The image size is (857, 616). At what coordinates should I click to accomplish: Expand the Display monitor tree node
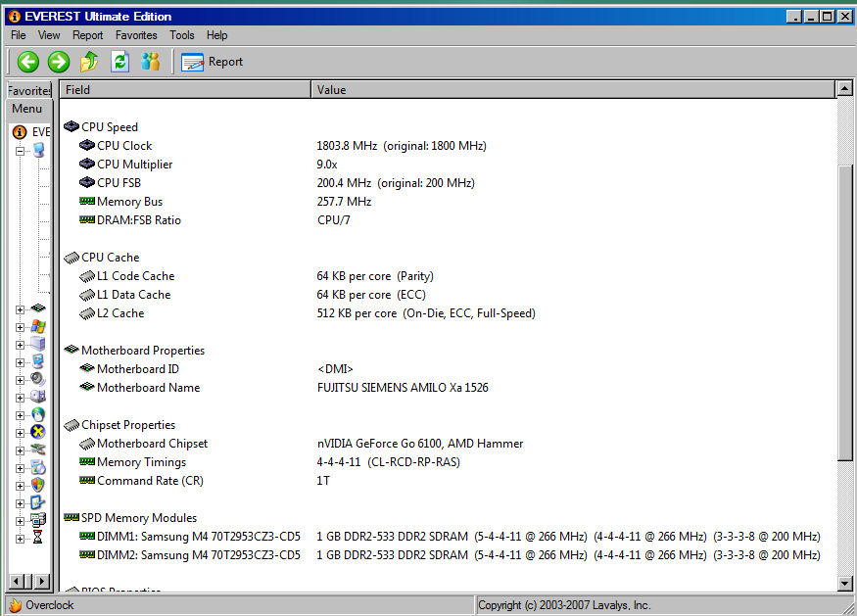[20, 362]
